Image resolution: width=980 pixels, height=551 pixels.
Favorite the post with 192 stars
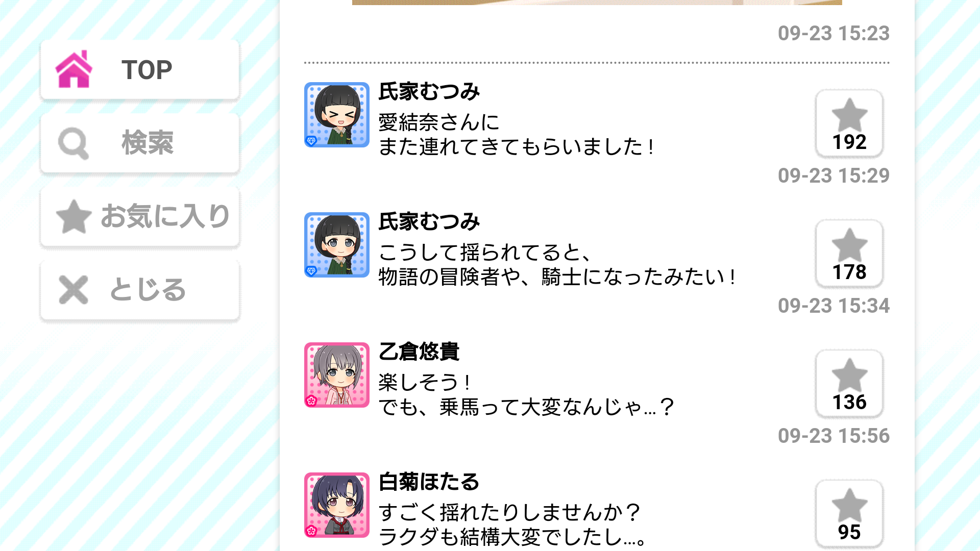click(x=849, y=123)
